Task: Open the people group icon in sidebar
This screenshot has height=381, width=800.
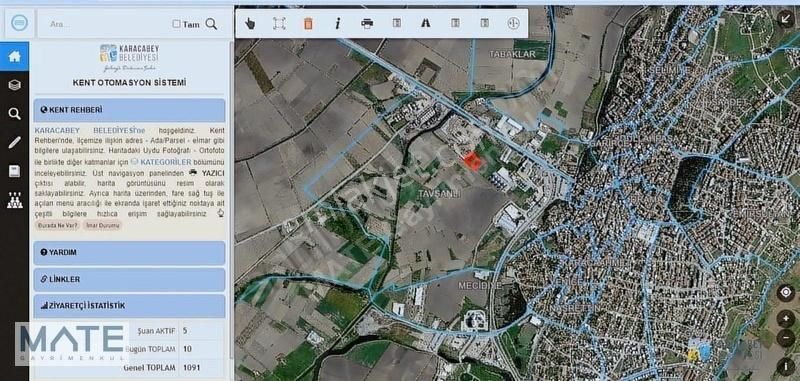Action: pyautogui.click(x=14, y=200)
